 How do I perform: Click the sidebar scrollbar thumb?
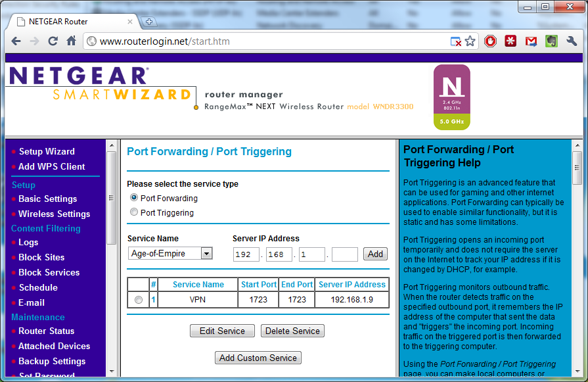112,198
